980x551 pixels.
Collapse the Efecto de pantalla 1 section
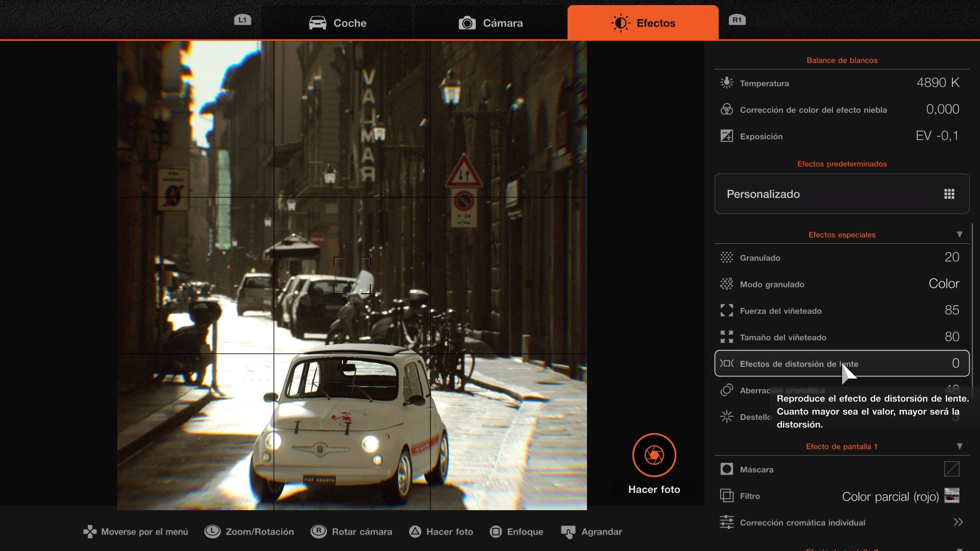click(x=959, y=446)
